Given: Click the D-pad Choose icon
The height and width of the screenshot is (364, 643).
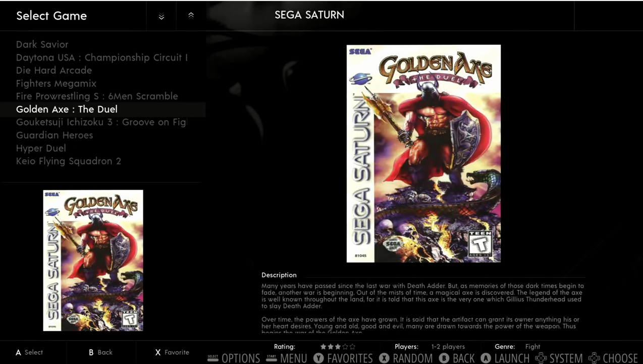Looking at the screenshot, I should [x=594, y=358].
